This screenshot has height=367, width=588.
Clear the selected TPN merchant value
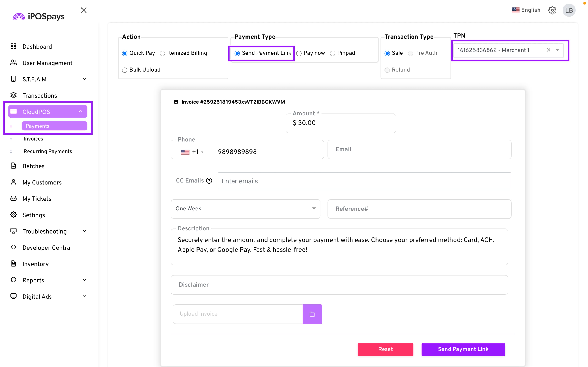pos(548,50)
